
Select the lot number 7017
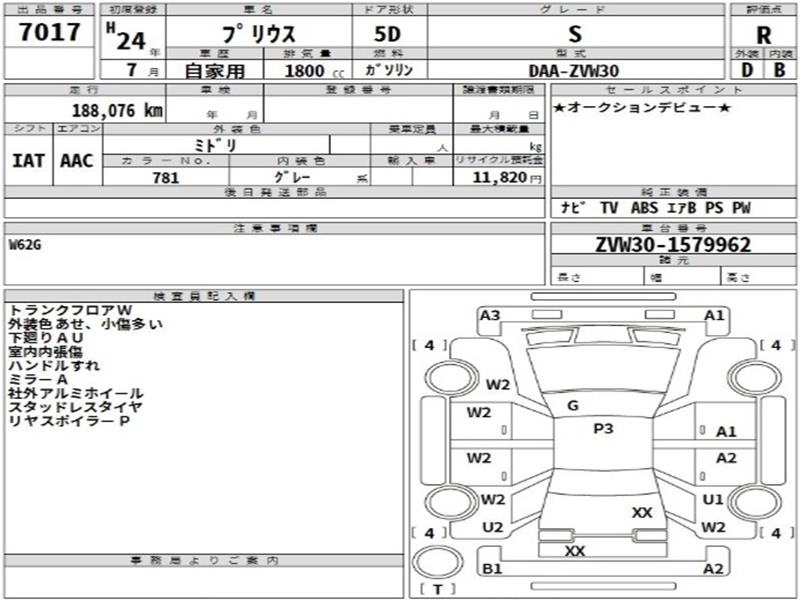click(49, 32)
